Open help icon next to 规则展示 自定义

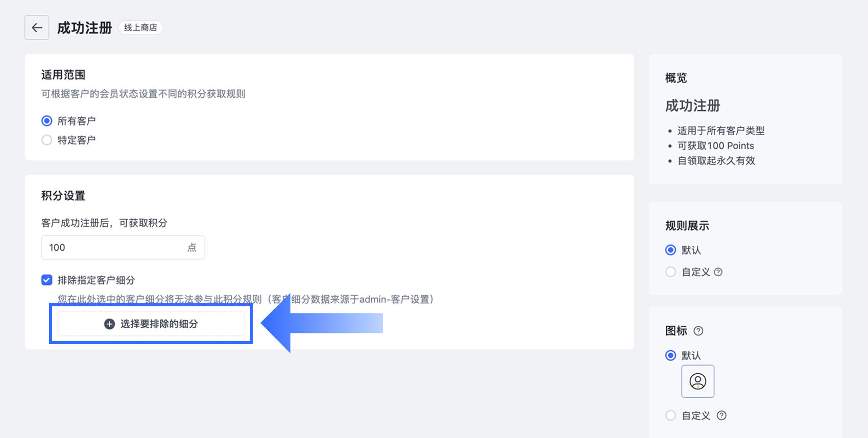tap(718, 272)
